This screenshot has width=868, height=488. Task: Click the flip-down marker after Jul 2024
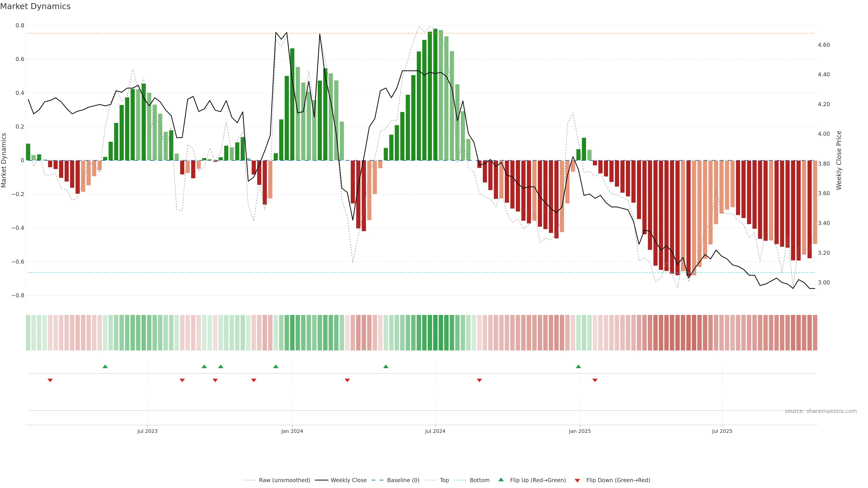(479, 380)
